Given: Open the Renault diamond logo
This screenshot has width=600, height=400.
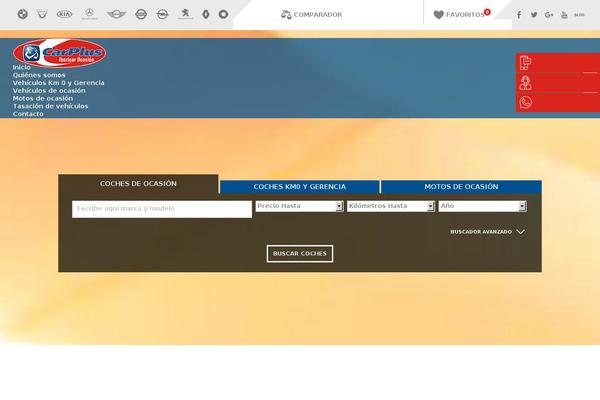Looking at the screenshot, I should [x=206, y=15].
